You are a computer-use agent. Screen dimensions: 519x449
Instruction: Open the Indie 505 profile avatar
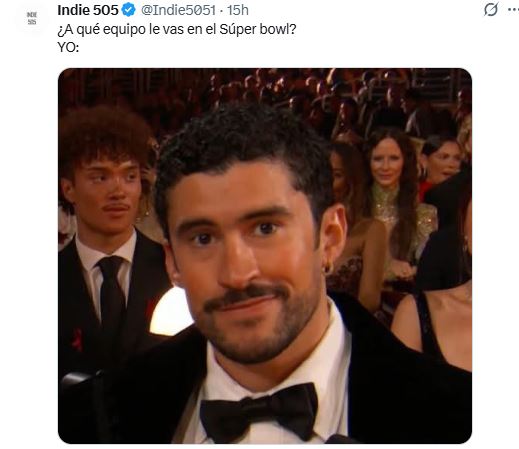pos(32,18)
